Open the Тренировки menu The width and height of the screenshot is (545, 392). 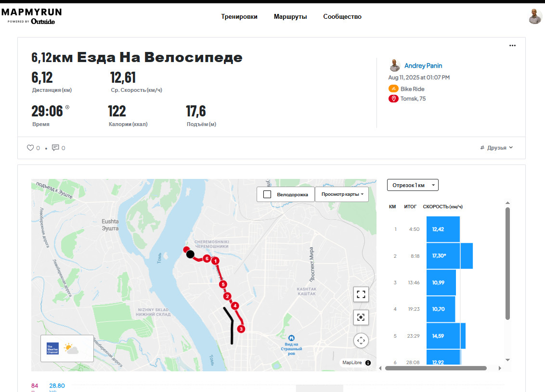[x=239, y=17]
